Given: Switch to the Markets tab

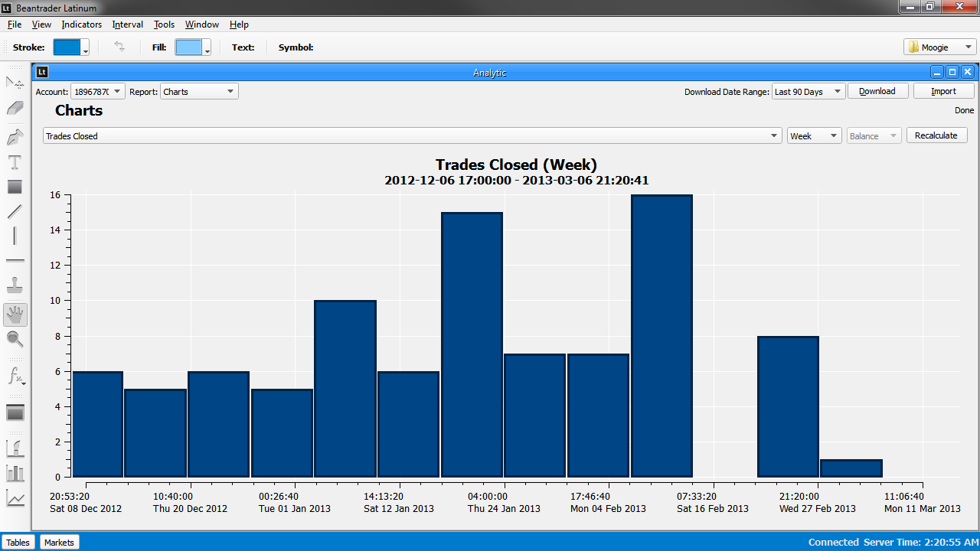Looking at the screenshot, I should 59,542.
